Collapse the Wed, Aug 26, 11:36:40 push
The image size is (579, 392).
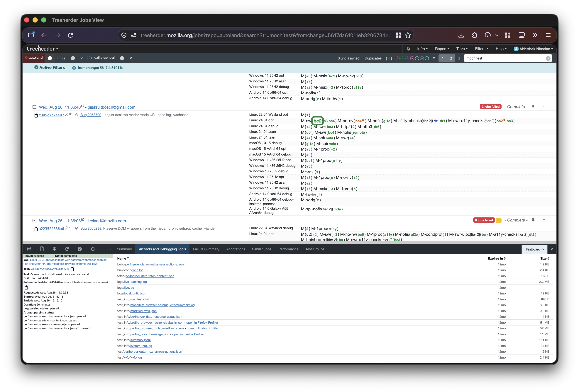[34, 107]
